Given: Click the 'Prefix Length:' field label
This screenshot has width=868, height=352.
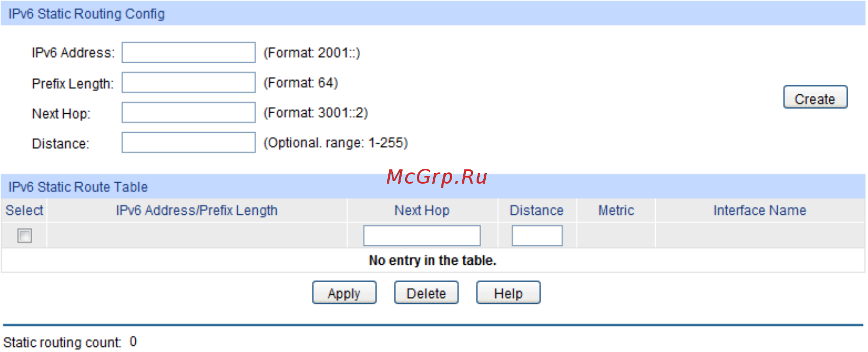Looking at the screenshot, I should [72, 84].
